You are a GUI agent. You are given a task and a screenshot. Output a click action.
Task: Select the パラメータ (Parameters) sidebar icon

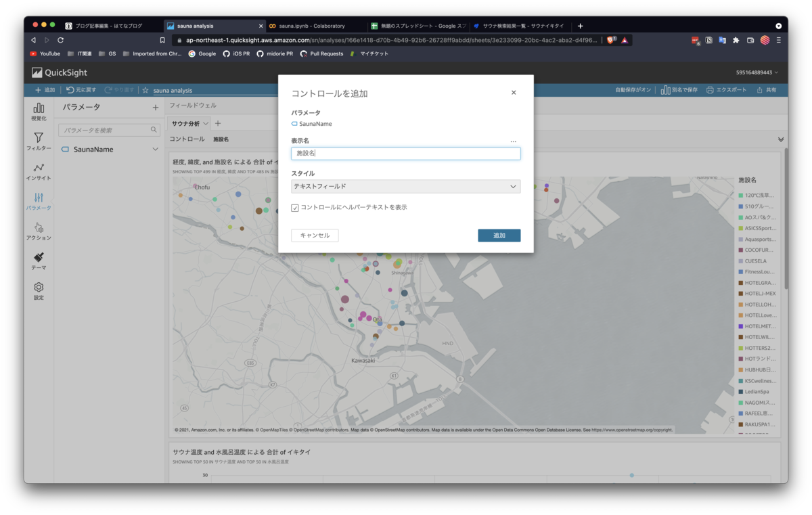coord(39,202)
